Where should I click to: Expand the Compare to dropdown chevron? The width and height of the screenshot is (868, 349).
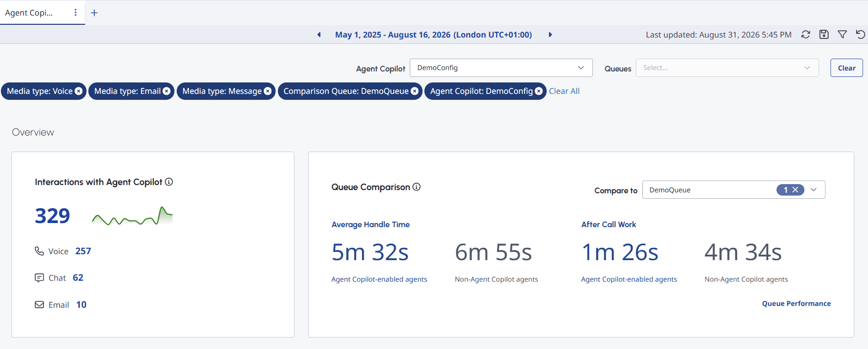click(x=814, y=190)
